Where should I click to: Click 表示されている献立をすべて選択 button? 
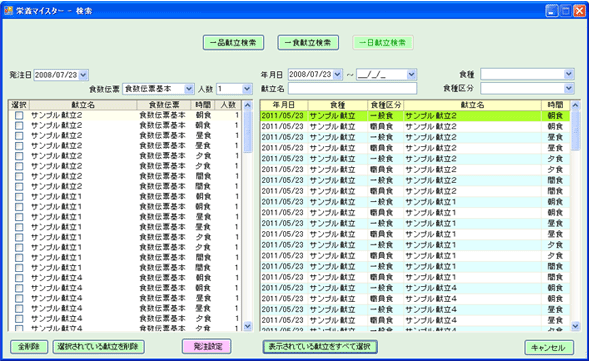(x=320, y=346)
